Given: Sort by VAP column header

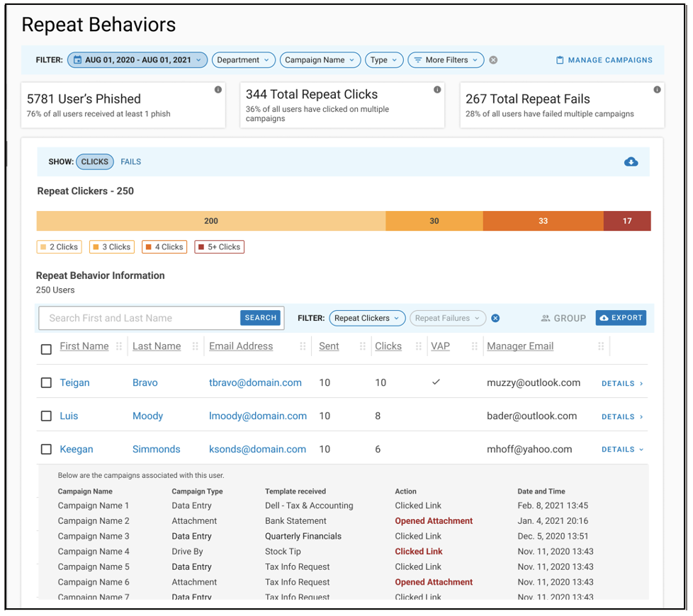Looking at the screenshot, I should [440, 346].
